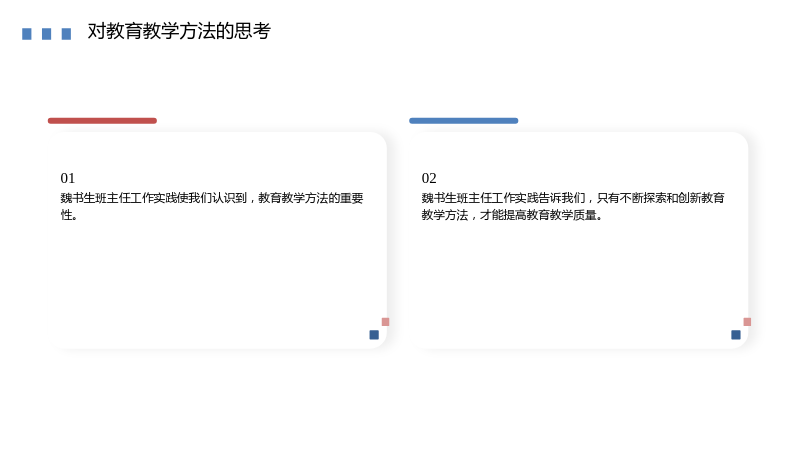The width and height of the screenshot is (800, 450).
Task: Click the slide title 对教育教学方法的思考
Action: (x=179, y=31)
